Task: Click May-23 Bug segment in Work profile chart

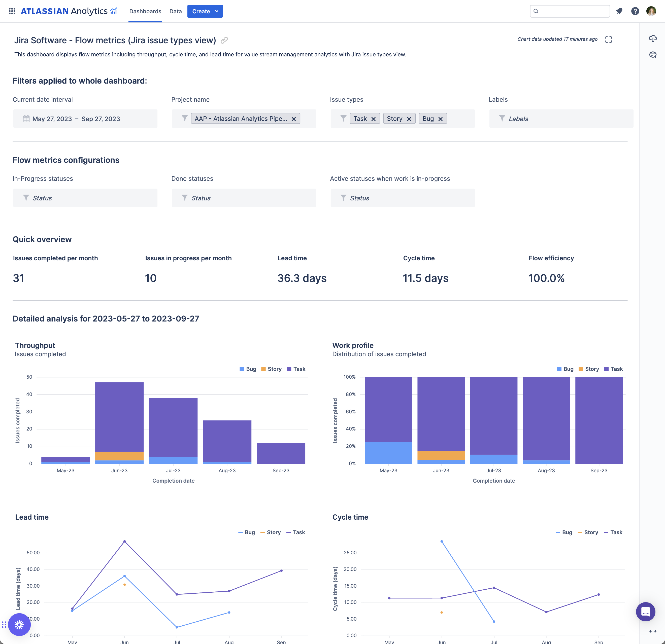Action: tap(388, 453)
